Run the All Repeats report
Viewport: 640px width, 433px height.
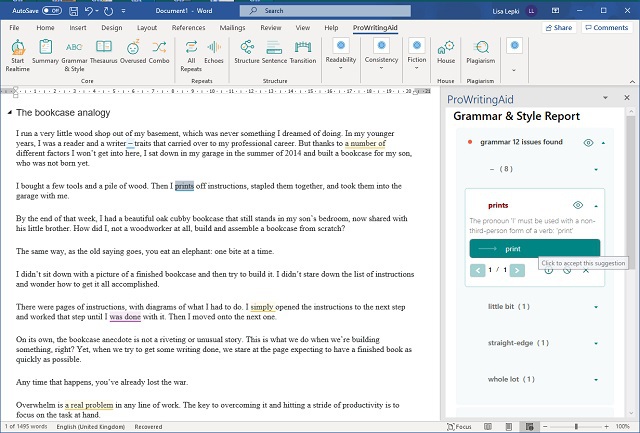point(191,56)
